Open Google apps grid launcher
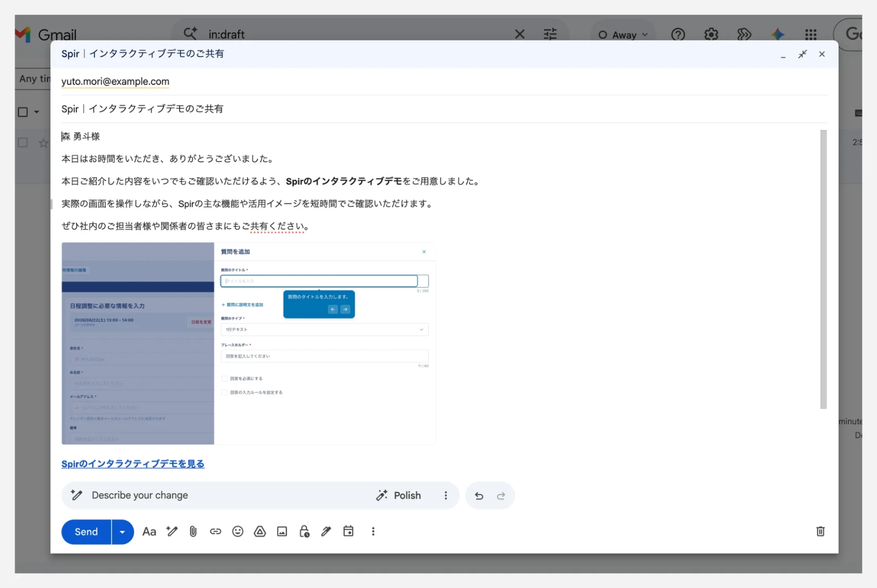Viewport: 877px width, 588px height. (x=811, y=34)
